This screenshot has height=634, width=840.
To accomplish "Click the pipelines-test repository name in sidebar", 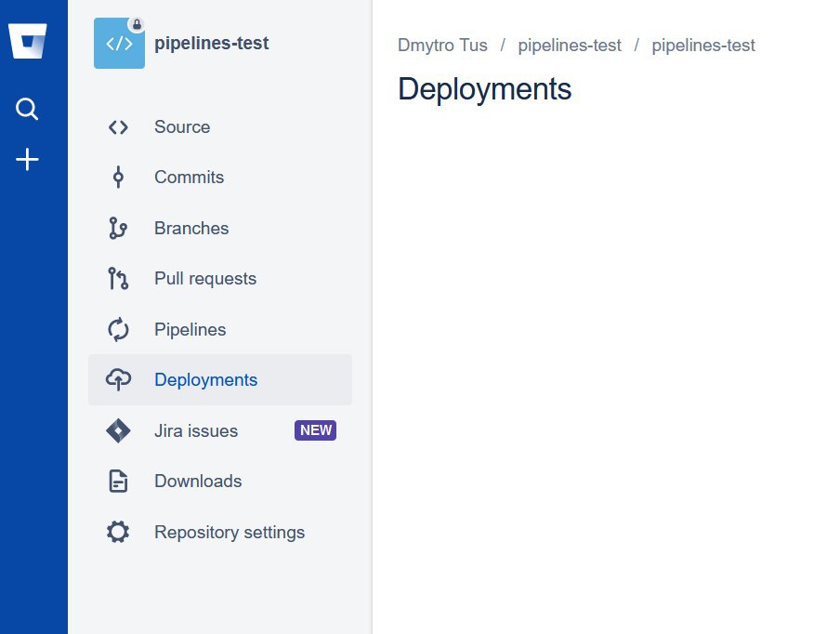I will (212, 44).
